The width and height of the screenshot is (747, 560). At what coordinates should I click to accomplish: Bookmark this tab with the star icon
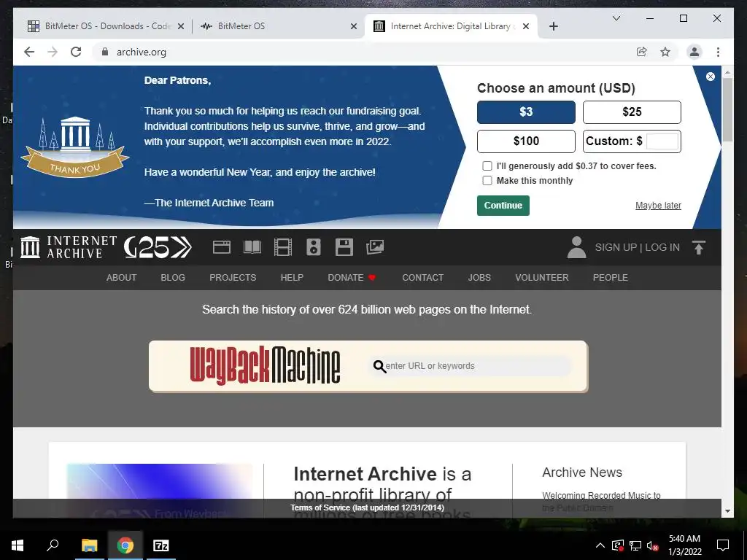coord(665,52)
